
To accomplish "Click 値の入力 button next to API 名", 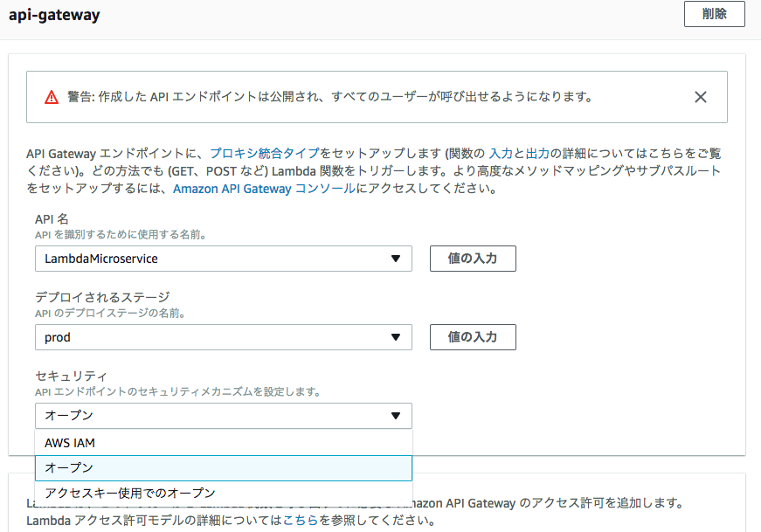I will pos(473,259).
